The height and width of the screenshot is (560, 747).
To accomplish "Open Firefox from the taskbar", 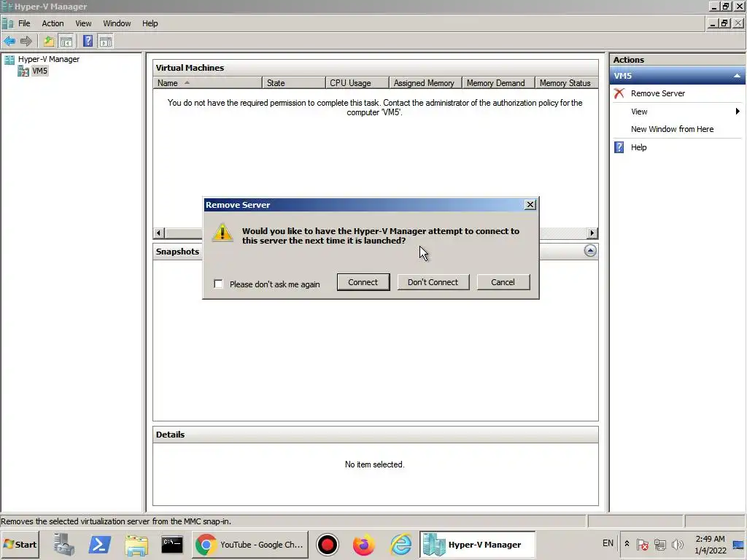I will (363, 544).
